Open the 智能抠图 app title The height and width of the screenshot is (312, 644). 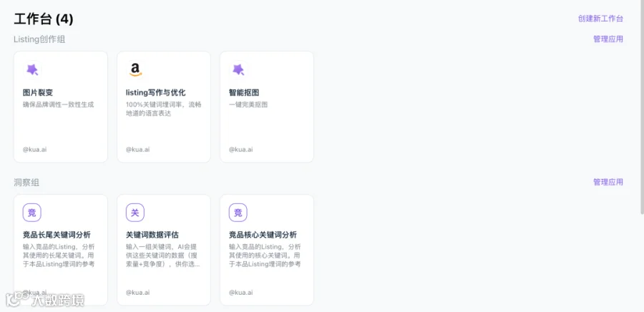click(x=244, y=93)
